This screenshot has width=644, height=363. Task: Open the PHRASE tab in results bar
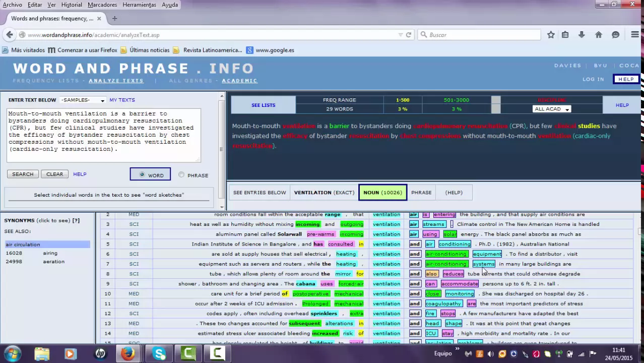click(421, 192)
